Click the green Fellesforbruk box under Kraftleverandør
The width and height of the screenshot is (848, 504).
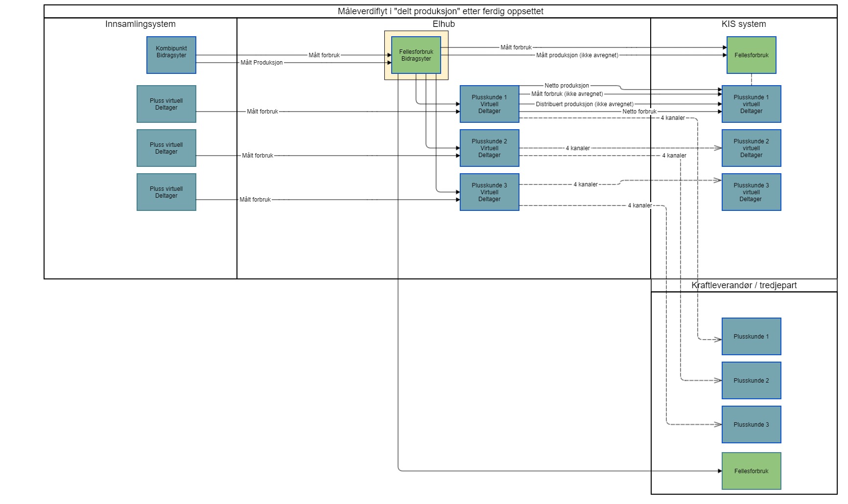pos(751,471)
